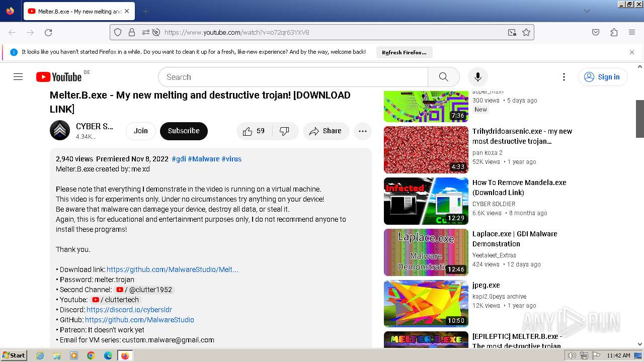Go to the YouTube home logo
This screenshot has height=362, width=644.
[x=59, y=77]
